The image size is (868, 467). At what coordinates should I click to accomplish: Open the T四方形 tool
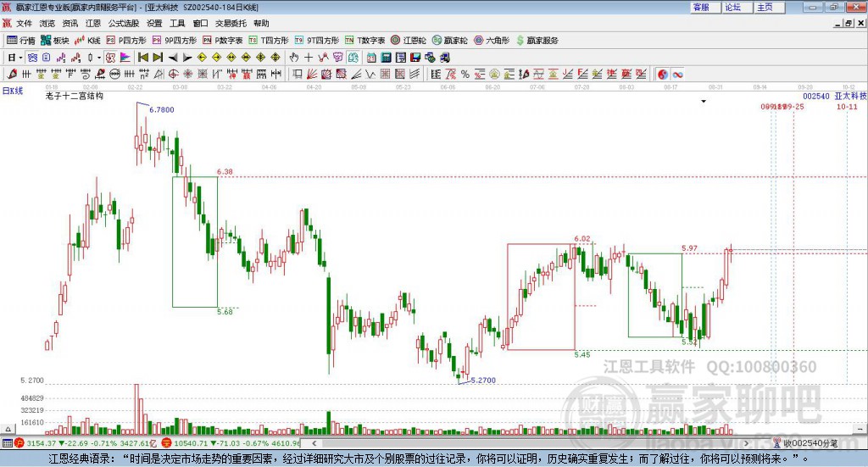pyautogui.click(x=269, y=41)
